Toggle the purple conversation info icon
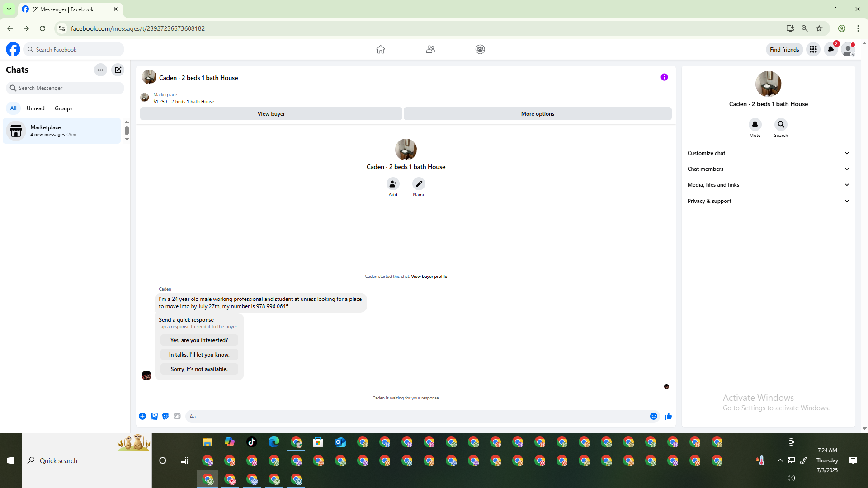Image resolution: width=868 pixels, height=488 pixels. [664, 77]
